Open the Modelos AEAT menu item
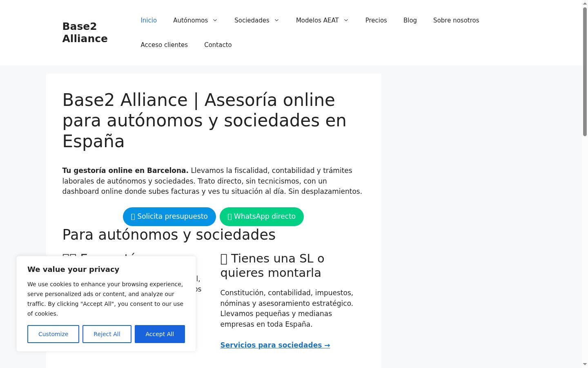The image size is (588, 368). click(x=317, y=20)
